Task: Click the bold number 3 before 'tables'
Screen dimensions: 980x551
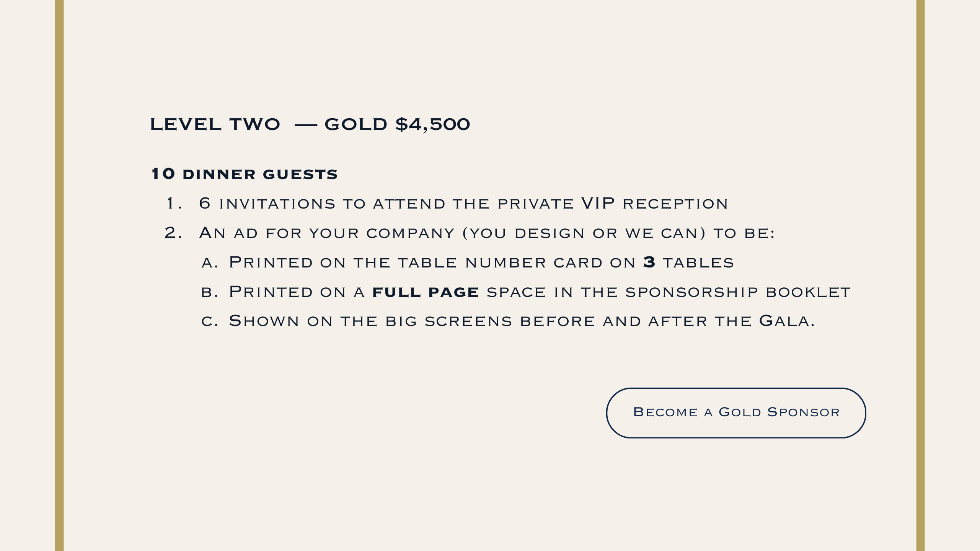Action: [649, 262]
